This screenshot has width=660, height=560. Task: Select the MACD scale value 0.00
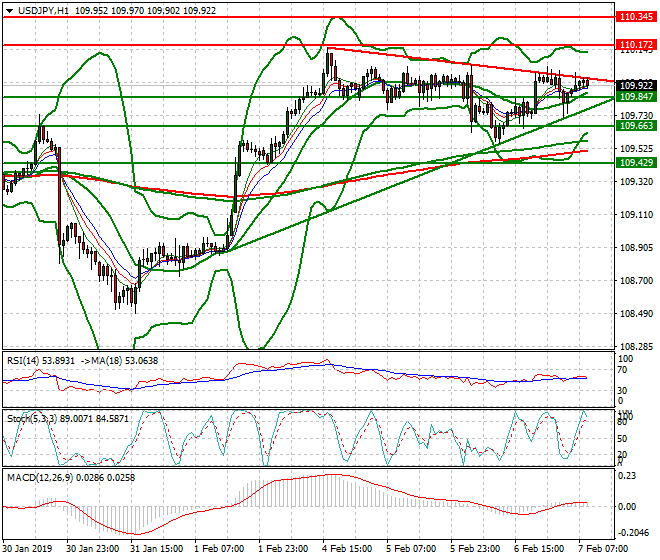click(x=627, y=507)
